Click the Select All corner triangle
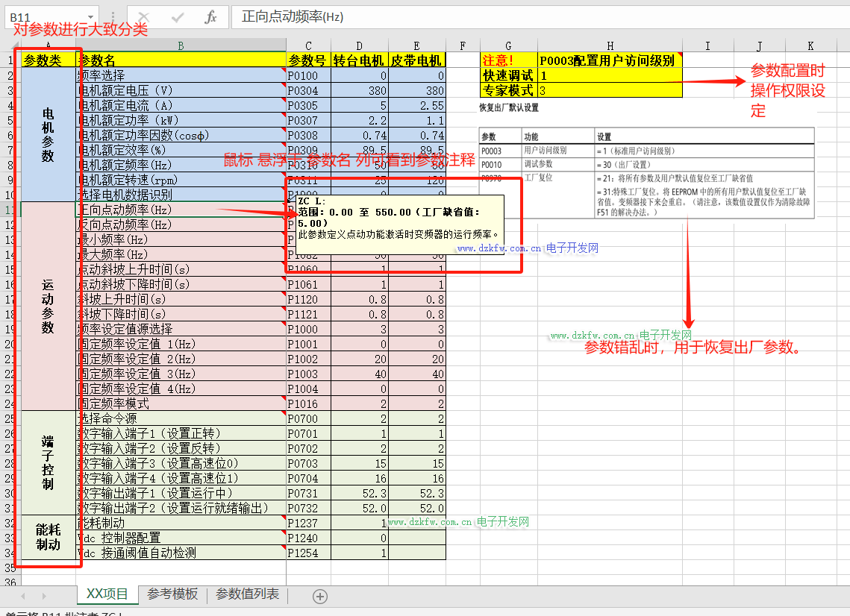Viewport: 850px width, 616px height. click(x=10, y=45)
